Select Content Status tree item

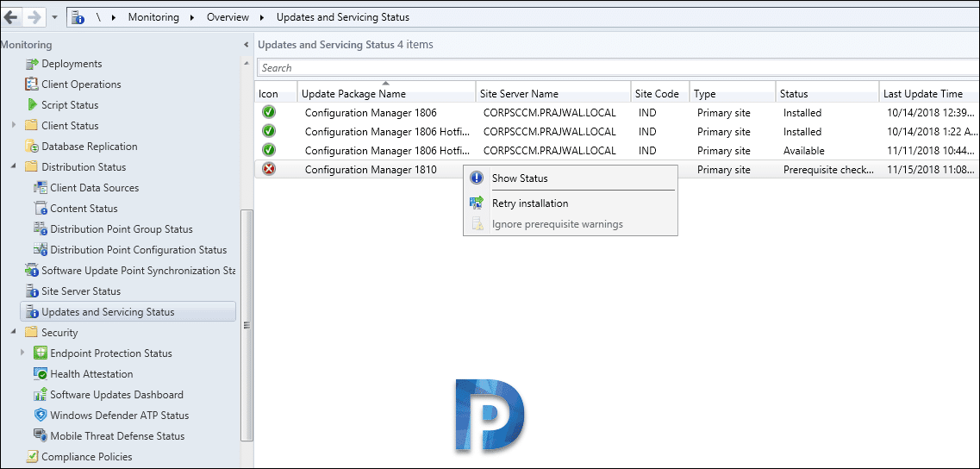pos(84,209)
